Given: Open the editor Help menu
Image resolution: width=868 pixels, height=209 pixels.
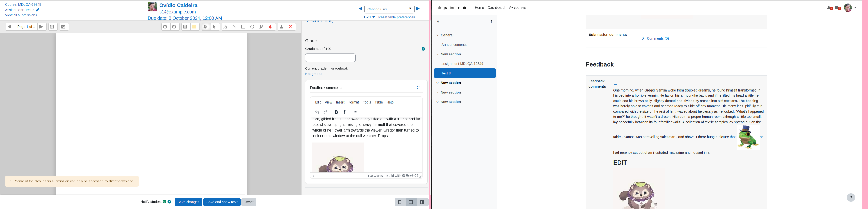Looking at the screenshot, I should tap(390, 102).
